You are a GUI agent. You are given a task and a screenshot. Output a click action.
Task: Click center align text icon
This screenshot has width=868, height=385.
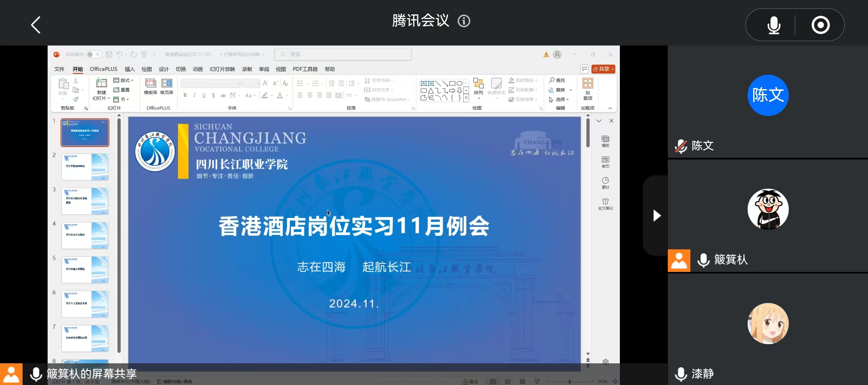pos(310,96)
